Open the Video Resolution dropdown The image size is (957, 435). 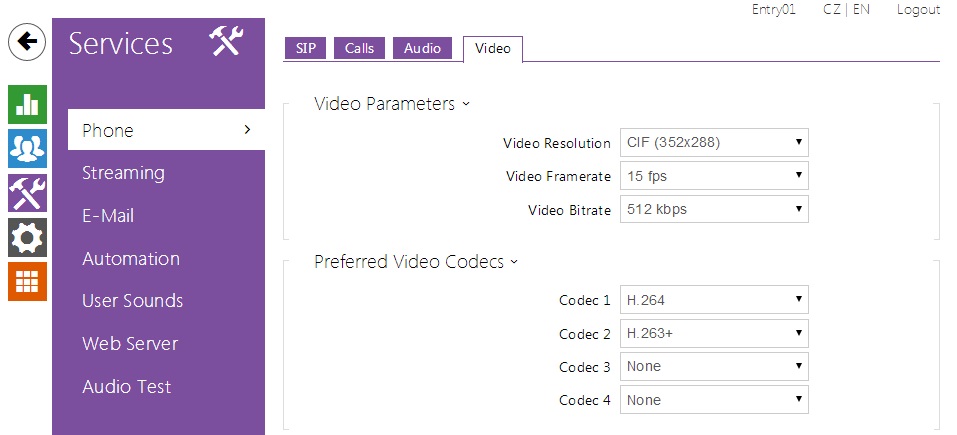click(713, 142)
